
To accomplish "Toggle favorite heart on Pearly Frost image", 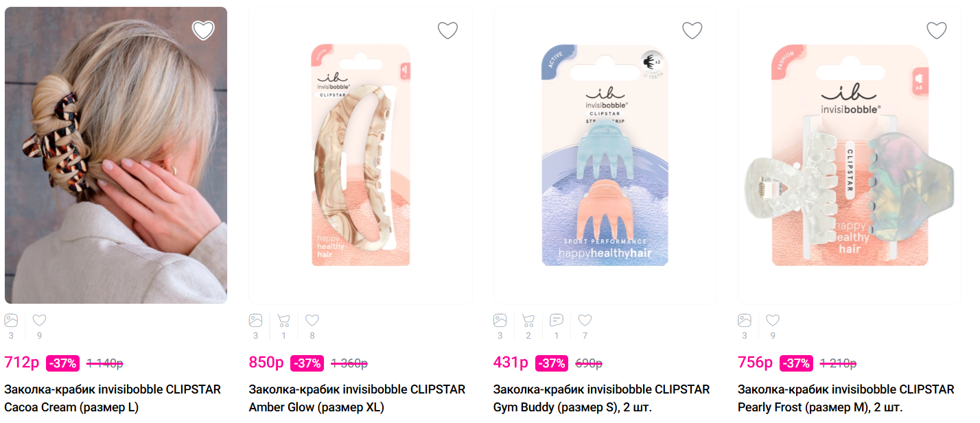I will [937, 30].
